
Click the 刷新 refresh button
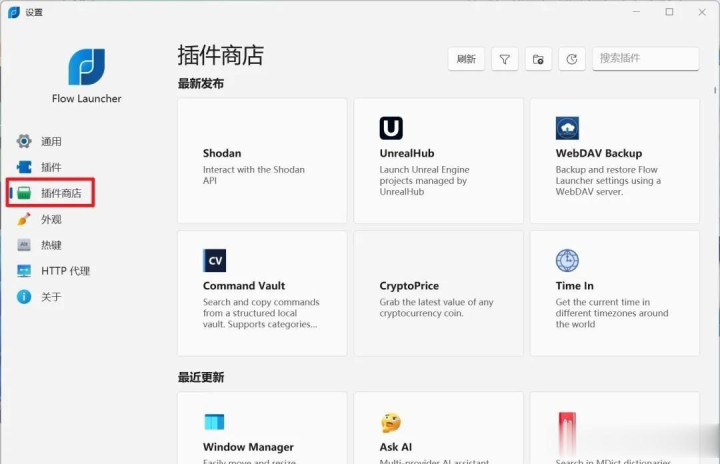466,59
